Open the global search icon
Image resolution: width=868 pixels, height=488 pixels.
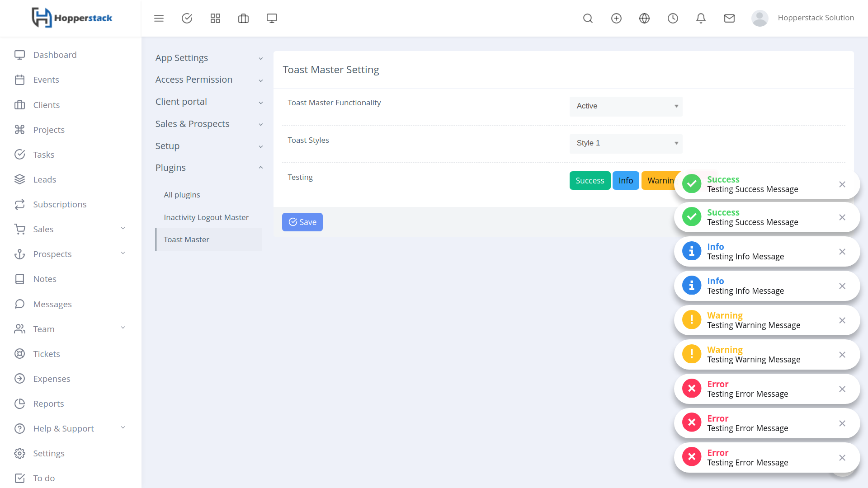click(x=588, y=18)
